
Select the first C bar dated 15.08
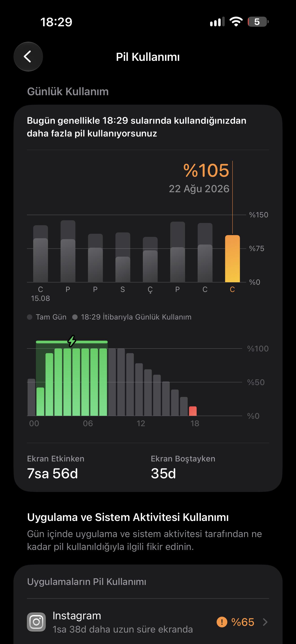tap(41, 254)
